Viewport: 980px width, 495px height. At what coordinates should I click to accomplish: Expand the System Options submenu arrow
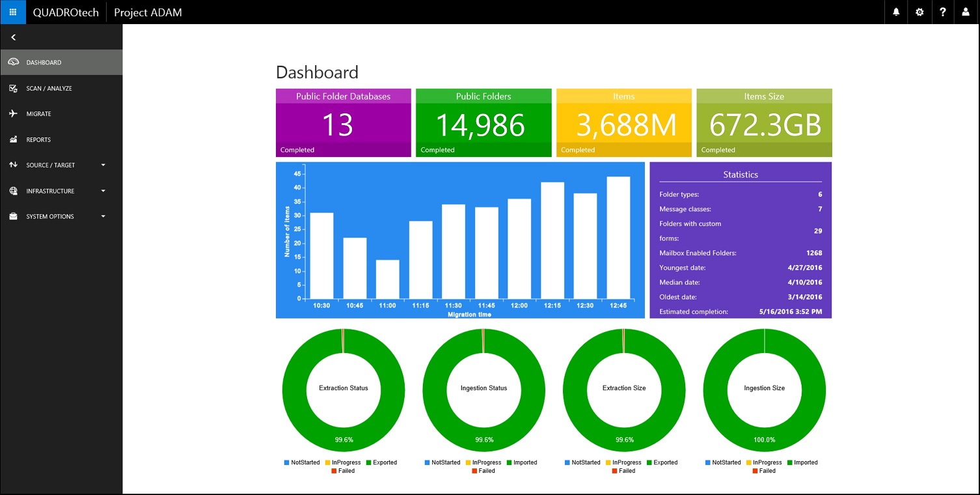coord(103,216)
